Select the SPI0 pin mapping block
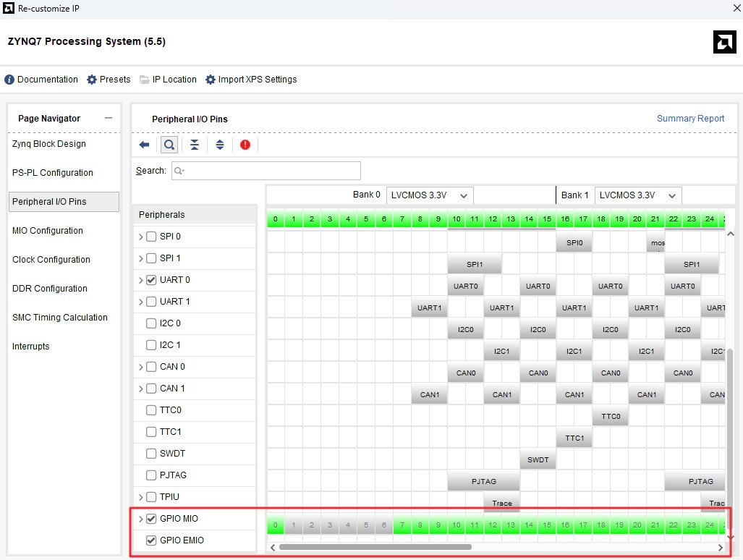This screenshot has height=560, width=743. [x=574, y=242]
